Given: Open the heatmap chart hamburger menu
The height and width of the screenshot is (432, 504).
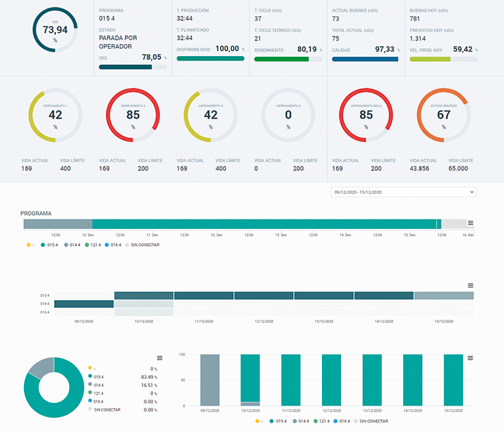Looking at the screenshot, I should tap(470, 286).
